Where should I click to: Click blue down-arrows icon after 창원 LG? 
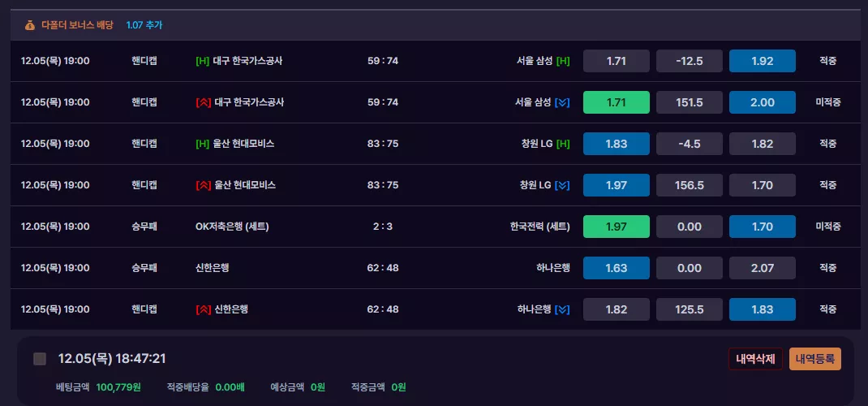[x=562, y=185]
